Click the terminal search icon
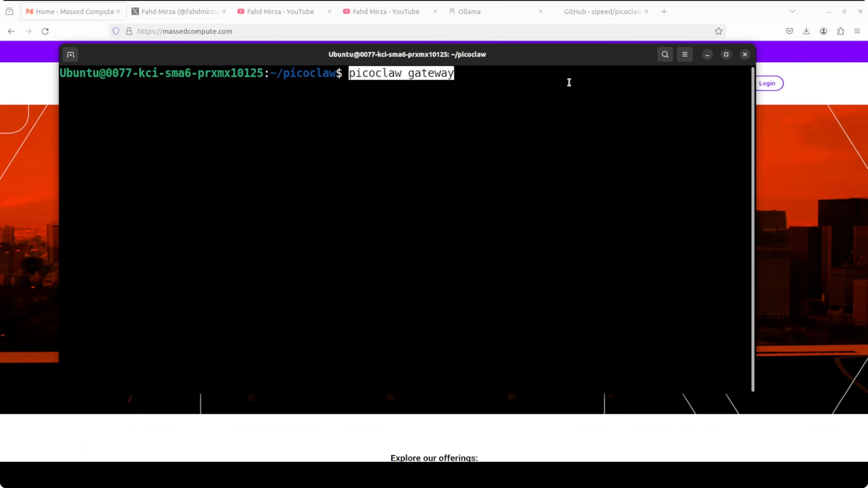Viewport: 868px width, 488px height. [x=665, y=54]
